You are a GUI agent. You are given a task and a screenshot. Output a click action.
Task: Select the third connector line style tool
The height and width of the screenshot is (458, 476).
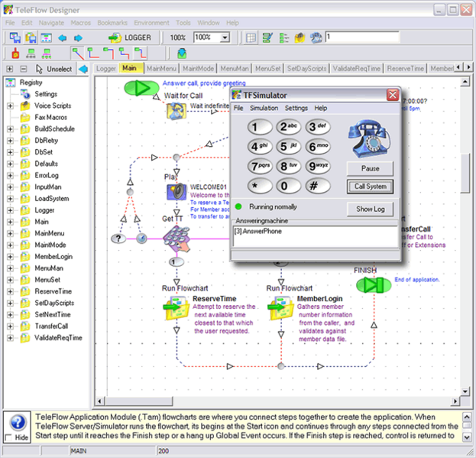click(108, 54)
